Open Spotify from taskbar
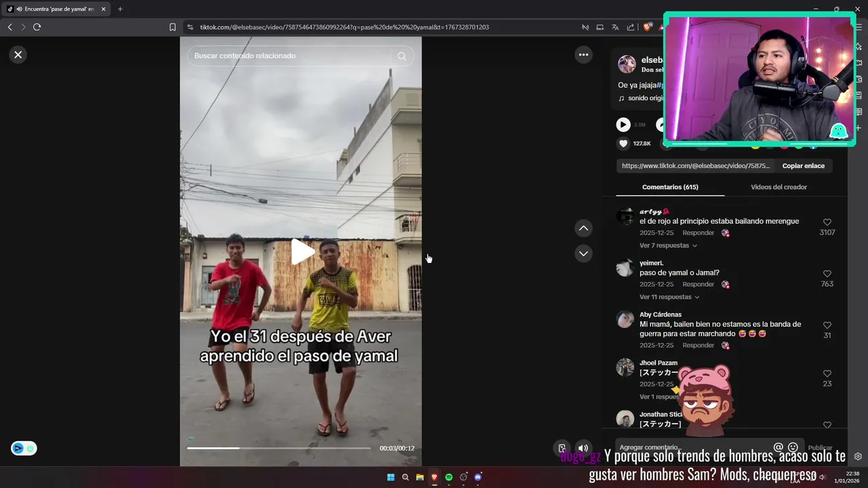Image resolution: width=868 pixels, height=488 pixels. [449, 477]
